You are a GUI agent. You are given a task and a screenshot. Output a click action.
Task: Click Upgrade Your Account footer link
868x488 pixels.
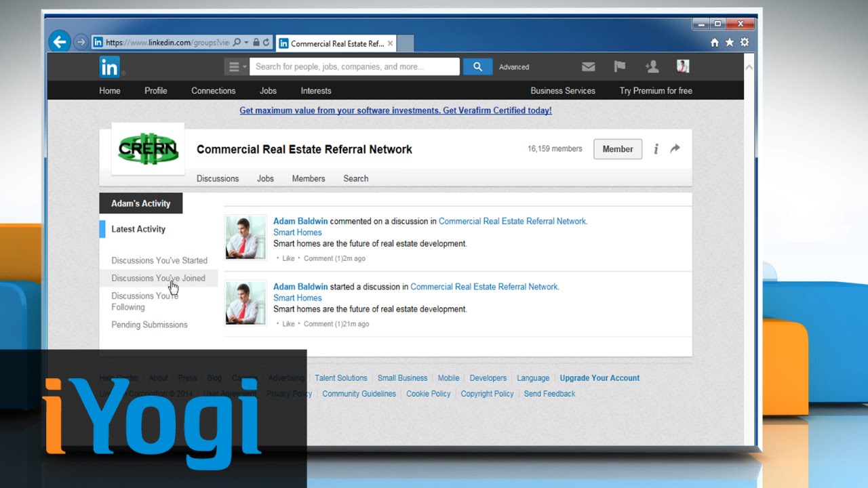point(599,378)
